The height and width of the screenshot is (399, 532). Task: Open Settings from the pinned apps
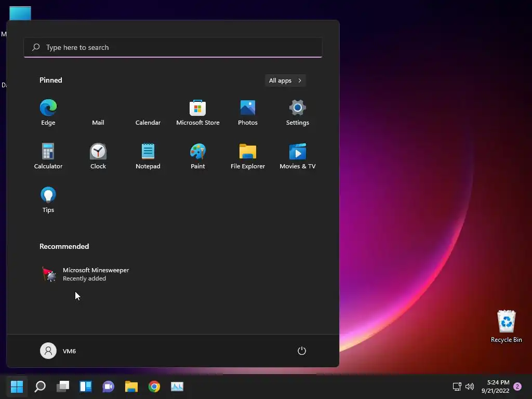click(x=298, y=113)
